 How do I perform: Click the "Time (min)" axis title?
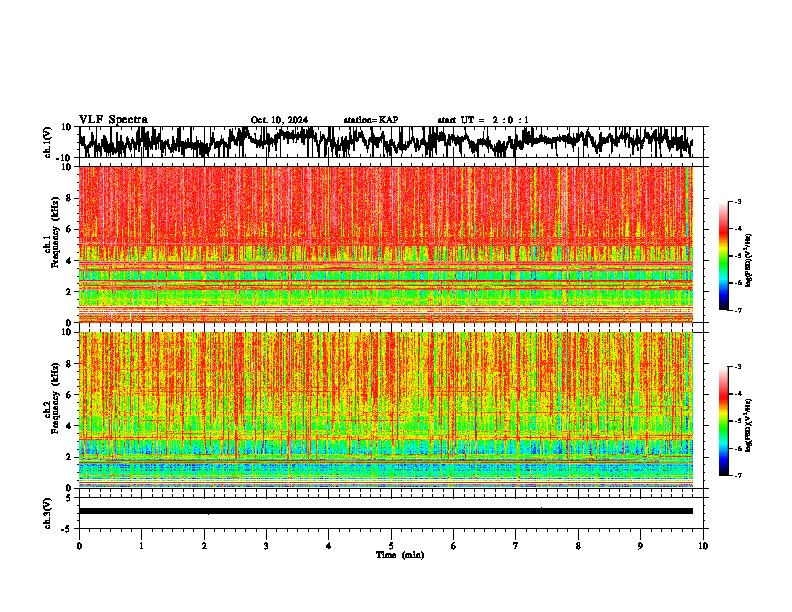tap(400, 555)
